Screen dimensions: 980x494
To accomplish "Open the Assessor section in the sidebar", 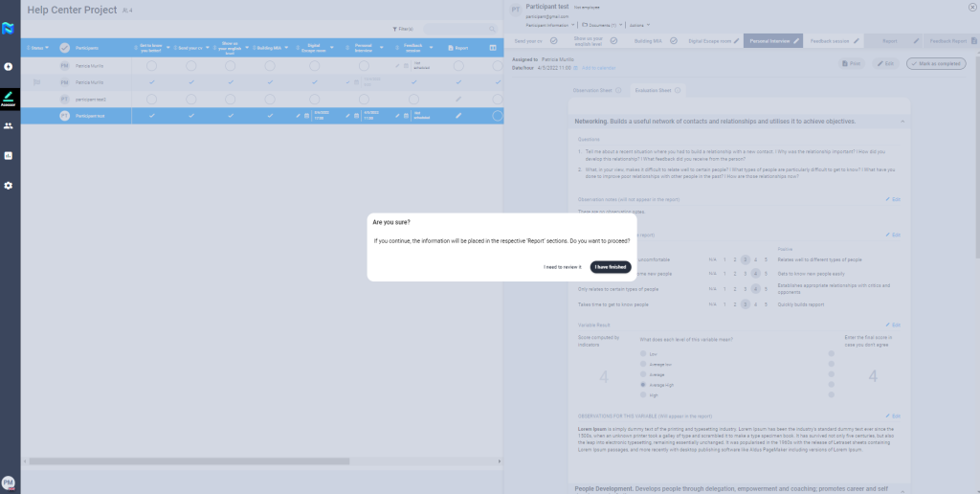I will (9, 98).
